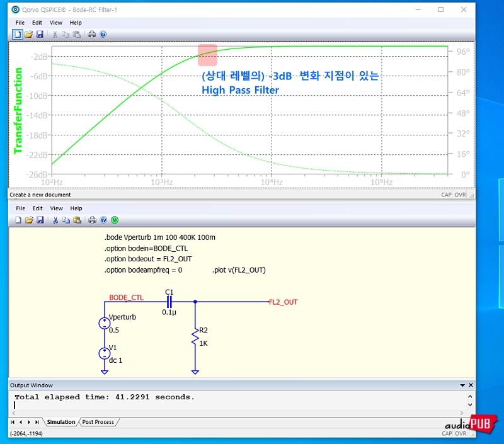Click Cut scissors icon in schematic editor toolbar
504x444 pixels.
55,220
